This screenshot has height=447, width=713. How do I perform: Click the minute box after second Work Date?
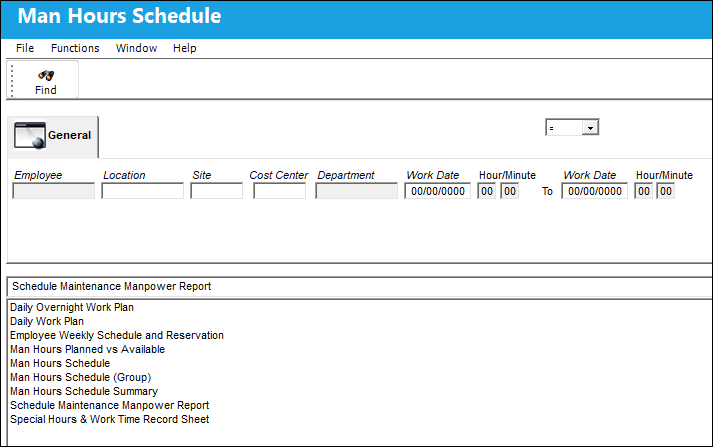tap(665, 191)
